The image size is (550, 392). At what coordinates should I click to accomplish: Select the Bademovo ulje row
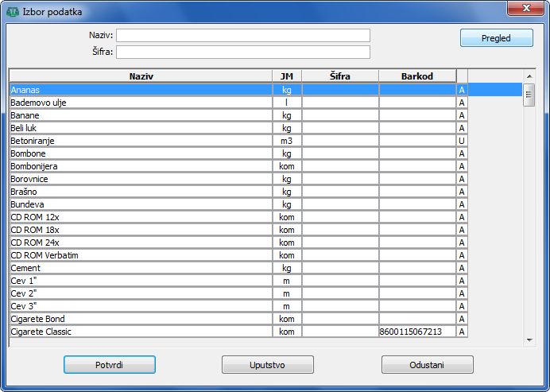(140, 103)
